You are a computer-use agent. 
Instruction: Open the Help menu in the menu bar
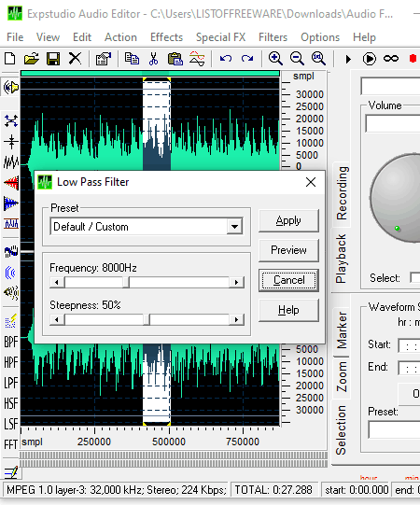[x=364, y=37]
